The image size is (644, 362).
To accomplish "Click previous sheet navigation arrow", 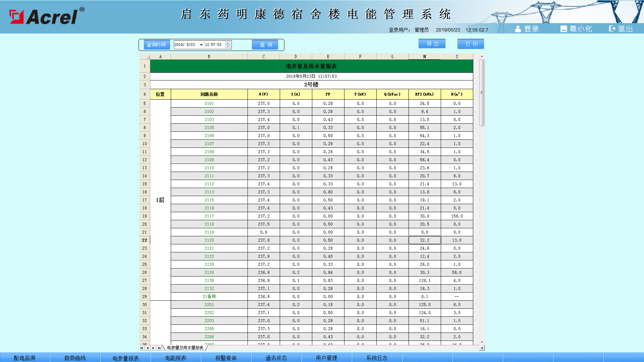I will click(148, 348).
